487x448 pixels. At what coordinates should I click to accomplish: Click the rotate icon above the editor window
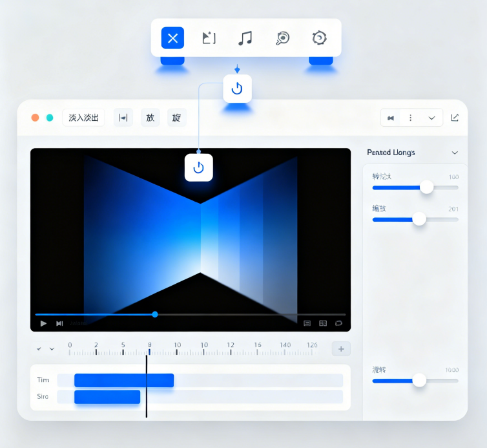tap(237, 89)
